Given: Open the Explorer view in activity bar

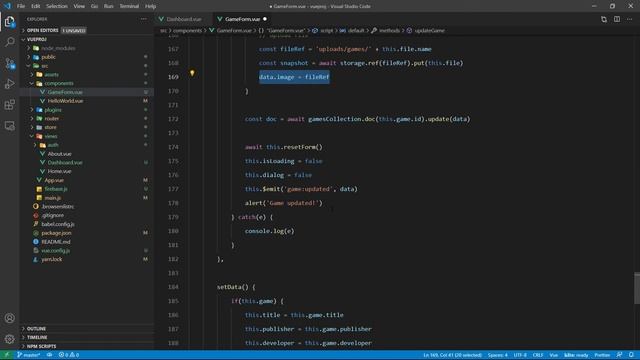Looking at the screenshot, I should coord(9,22).
